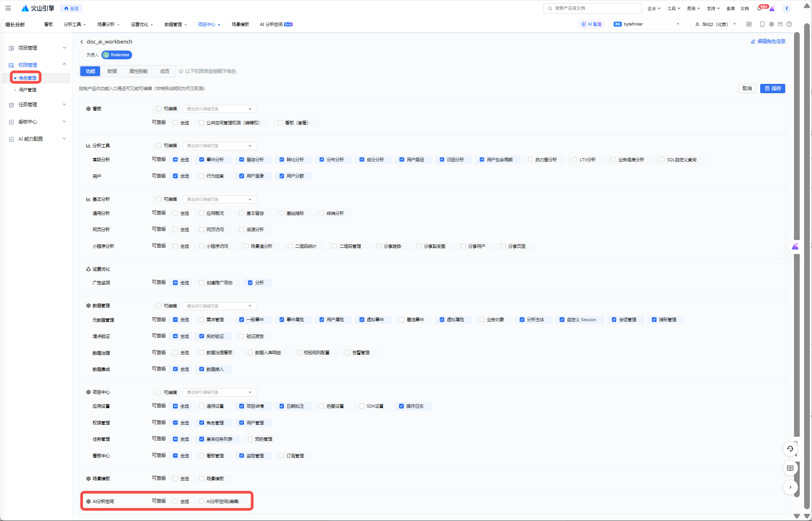This screenshot has height=521, width=812.
Task: Click the 编辑角色信息 link
Action: click(768, 41)
